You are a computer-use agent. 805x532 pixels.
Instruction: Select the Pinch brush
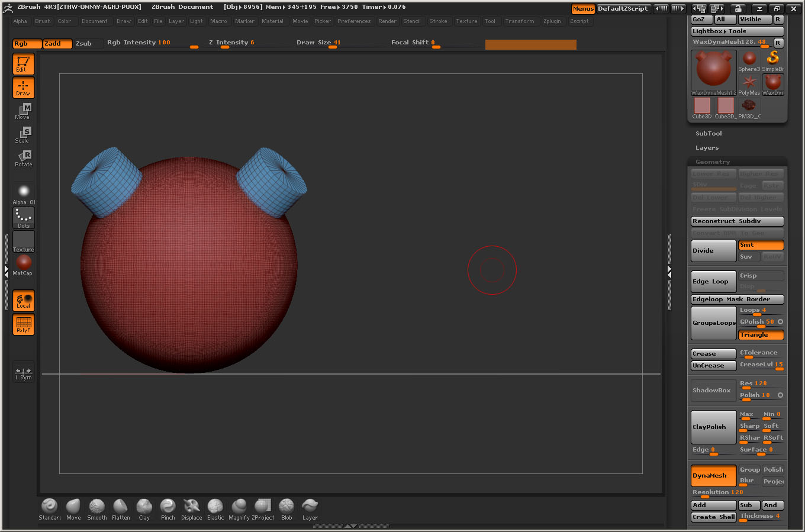168,509
